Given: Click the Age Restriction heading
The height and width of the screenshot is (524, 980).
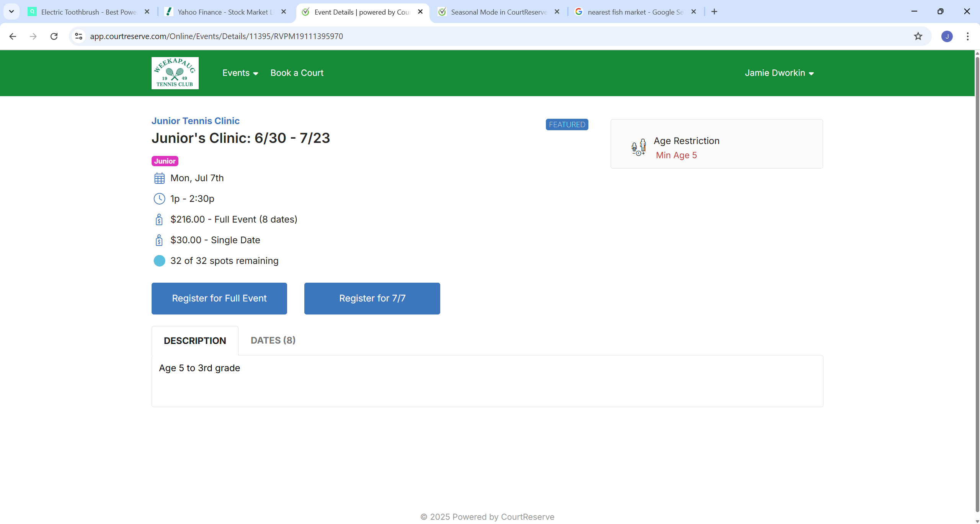Looking at the screenshot, I should pyautogui.click(x=686, y=141).
